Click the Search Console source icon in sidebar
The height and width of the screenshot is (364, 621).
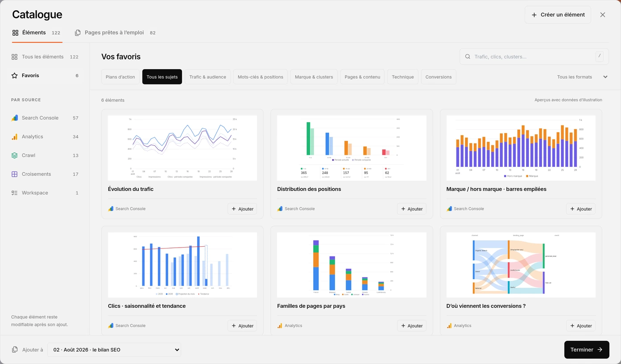tap(15, 118)
